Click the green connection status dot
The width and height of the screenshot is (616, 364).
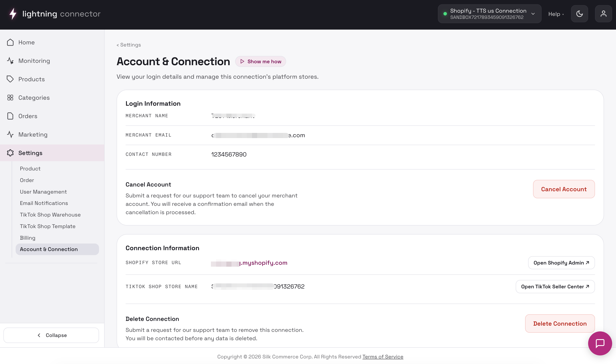click(445, 14)
